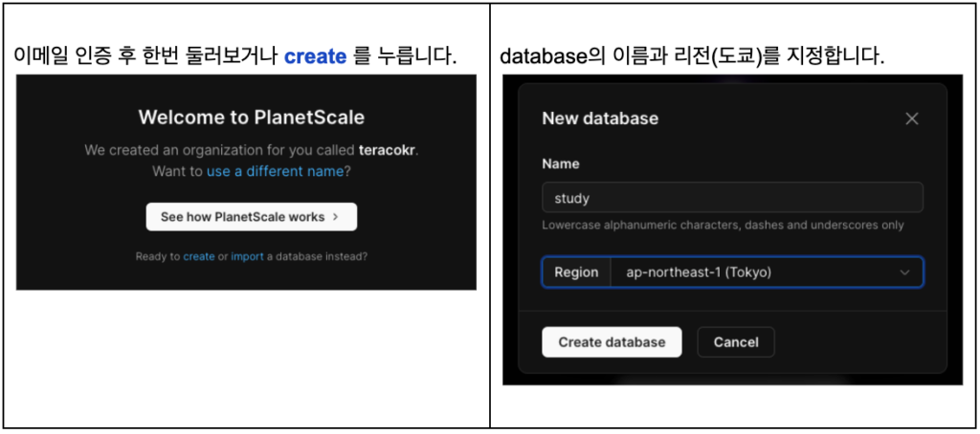Click the 'use a different name' link

[275, 171]
